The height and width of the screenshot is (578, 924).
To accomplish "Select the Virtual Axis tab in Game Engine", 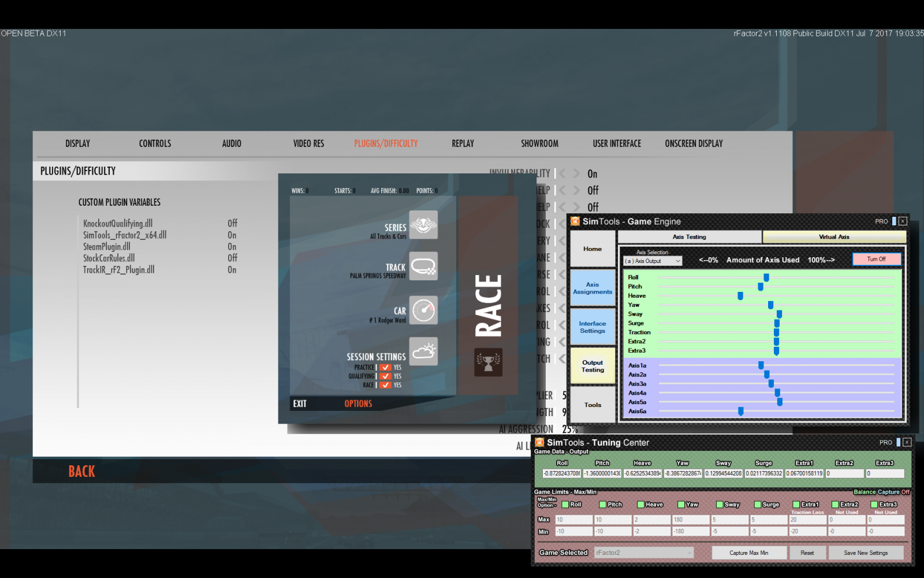I will tap(834, 237).
